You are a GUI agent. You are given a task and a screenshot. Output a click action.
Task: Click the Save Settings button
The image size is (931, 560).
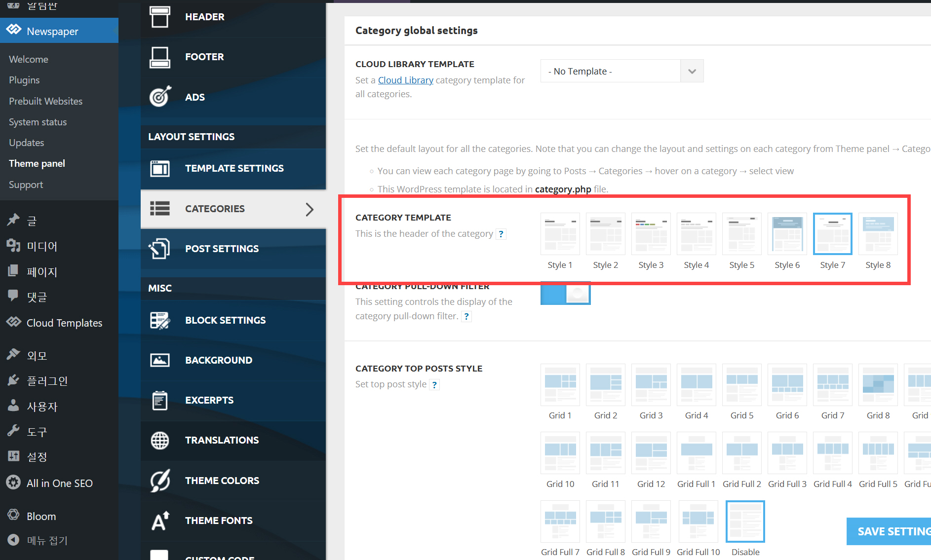[889, 531]
